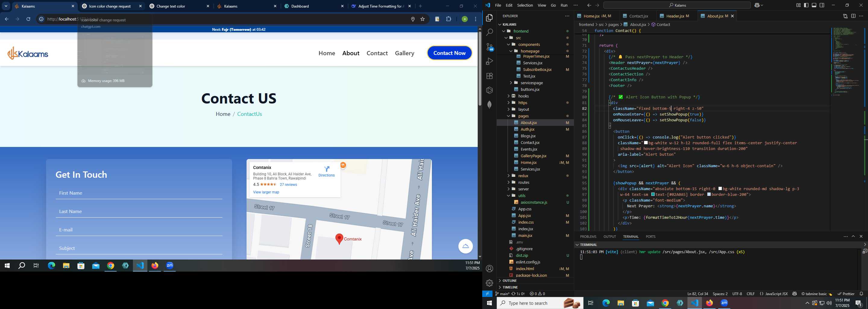Click the remote window icon in status bar
This screenshot has height=309, width=868.
click(x=487, y=294)
